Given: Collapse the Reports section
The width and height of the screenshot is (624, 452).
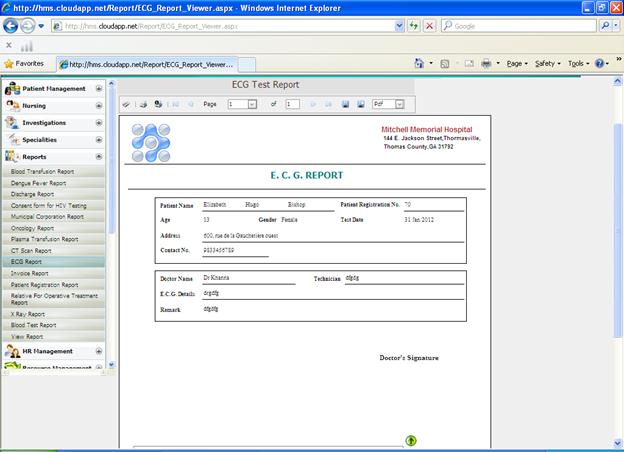Looking at the screenshot, I should (98, 156).
